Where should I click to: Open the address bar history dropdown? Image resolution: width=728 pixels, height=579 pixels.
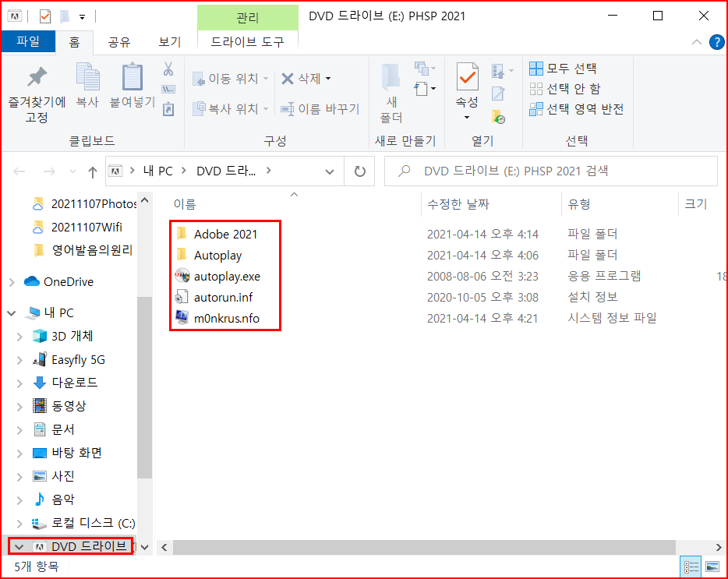tap(330, 171)
